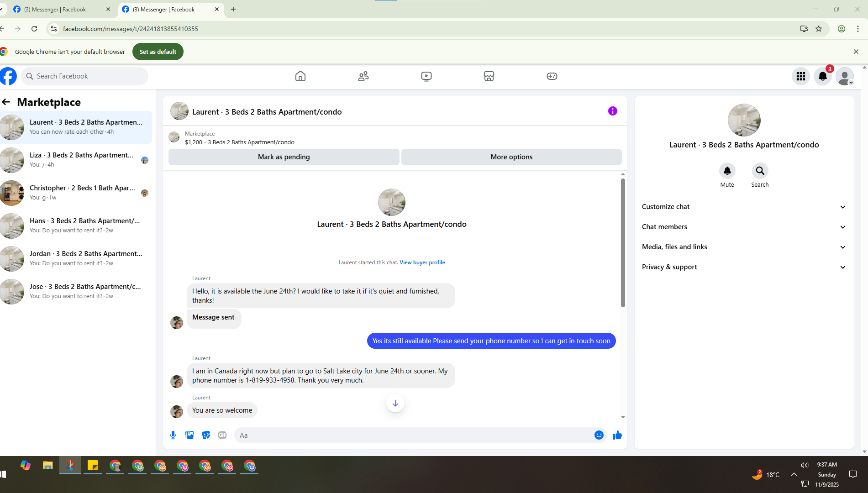This screenshot has width=868, height=493.
Task: Click the large Laurent avatar in right panel
Action: pyautogui.click(x=744, y=120)
